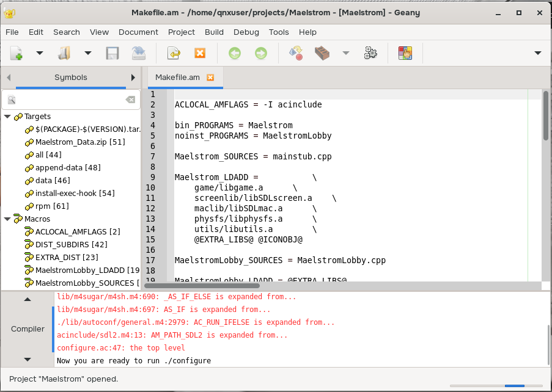Screen dimensions: 552x392
Task: Open the color chooser dialog
Action: [405, 54]
